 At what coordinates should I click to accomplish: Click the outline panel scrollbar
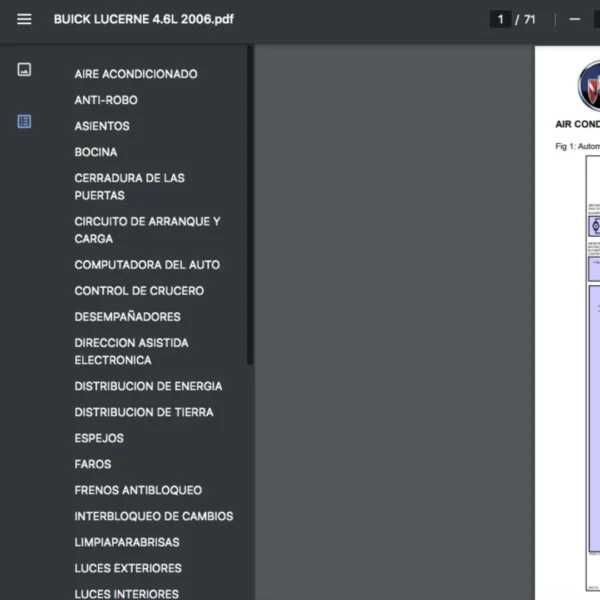pyautogui.click(x=250, y=205)
